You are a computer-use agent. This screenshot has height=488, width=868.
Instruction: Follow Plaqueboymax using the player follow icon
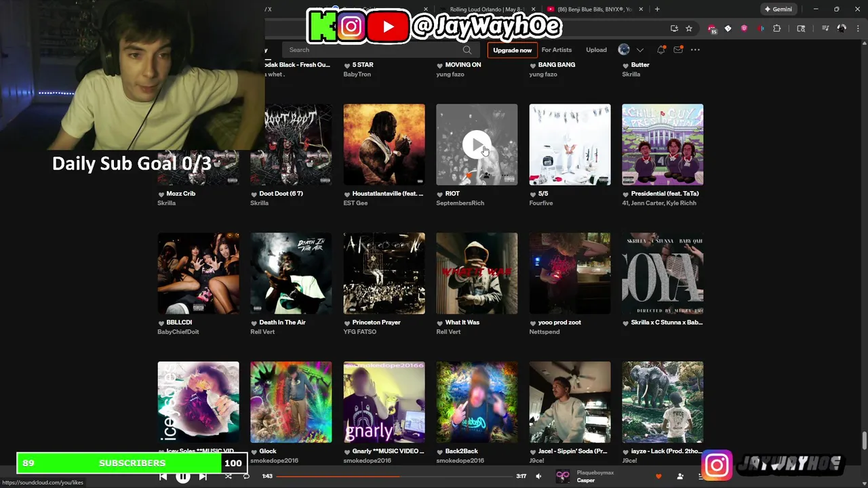point(680,476)
